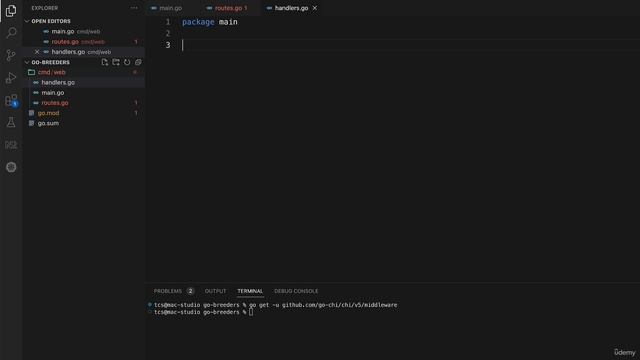Click the 'package main' line in editor
This screenshot has width=640, height=360.
click(209, 22)
